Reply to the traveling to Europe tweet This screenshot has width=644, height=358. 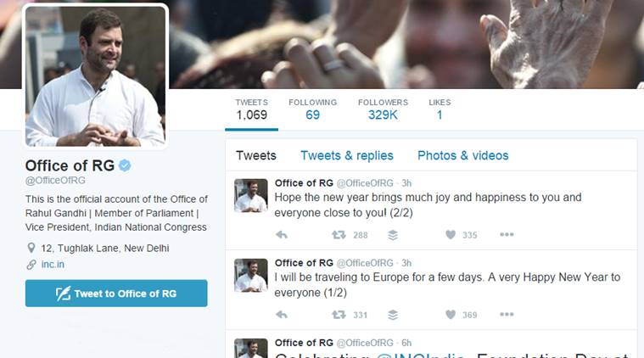[282, 315]
